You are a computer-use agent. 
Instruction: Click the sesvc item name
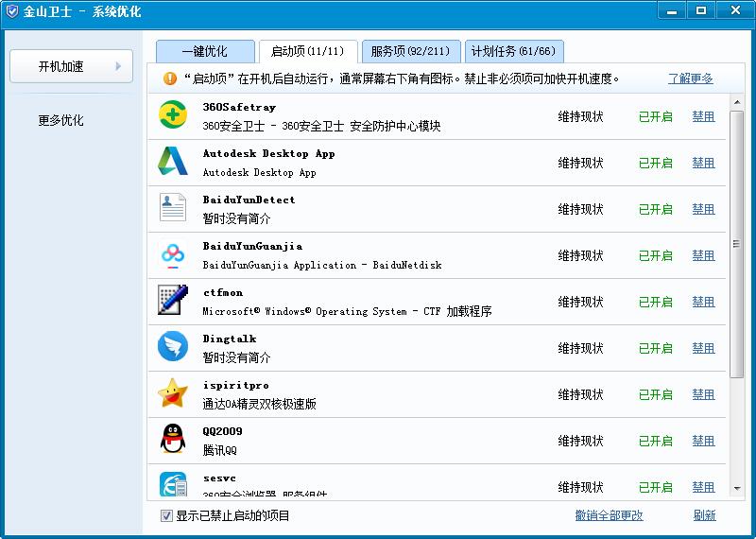[219, 478]
